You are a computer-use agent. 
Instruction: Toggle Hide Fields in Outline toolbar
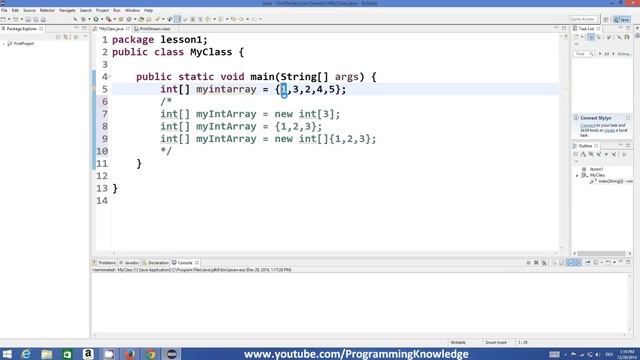point(591,154)
